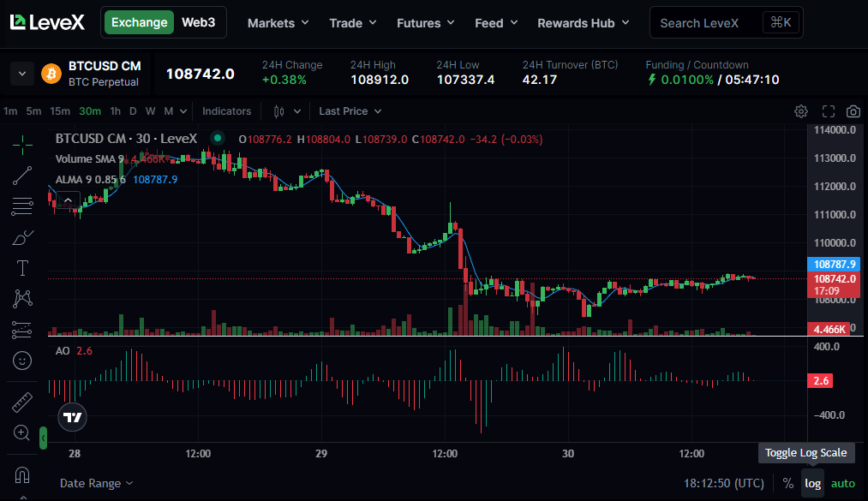Screen dimensions: 868x501
Task: Open the chart patterns tool
Action: pyautogui.click(x=22, y=299)
